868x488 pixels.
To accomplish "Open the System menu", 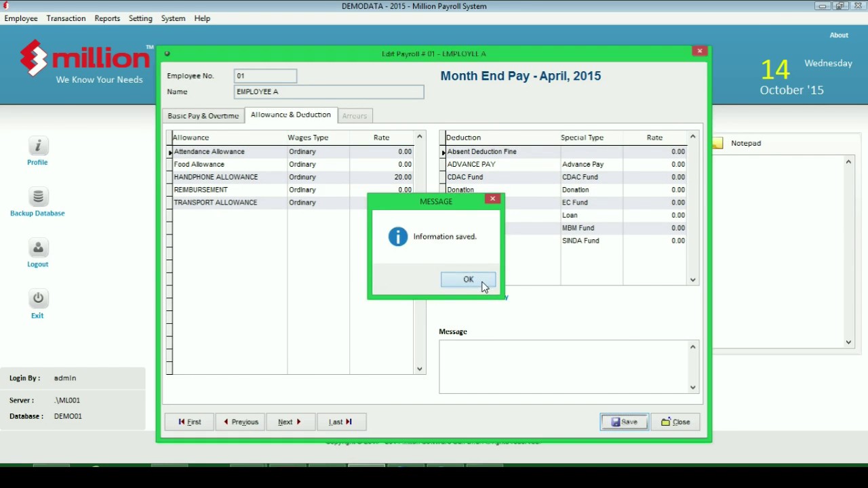I will pos(173,18).
